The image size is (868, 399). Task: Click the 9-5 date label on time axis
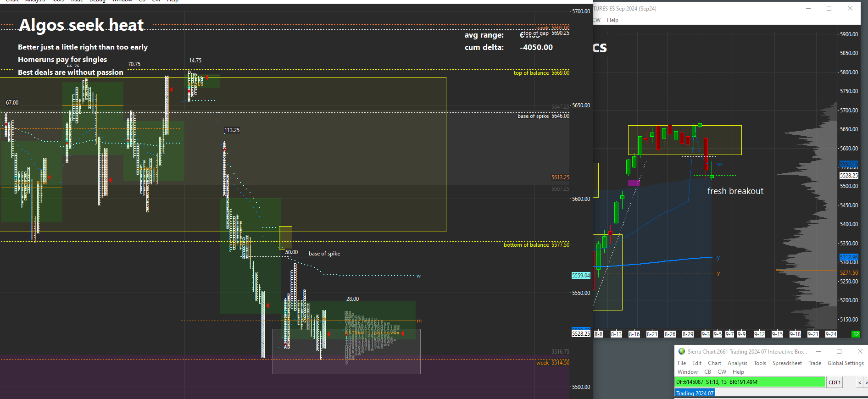[718, 334]
